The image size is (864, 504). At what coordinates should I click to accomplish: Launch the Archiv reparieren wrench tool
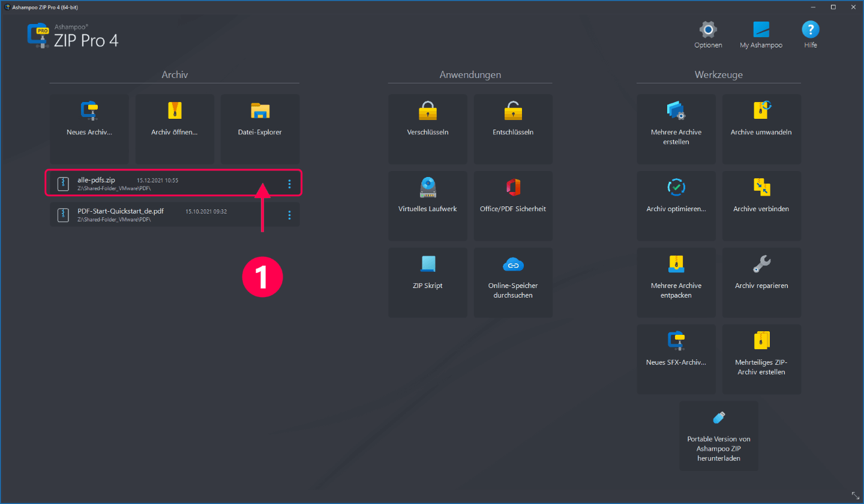tap(761, 283)
